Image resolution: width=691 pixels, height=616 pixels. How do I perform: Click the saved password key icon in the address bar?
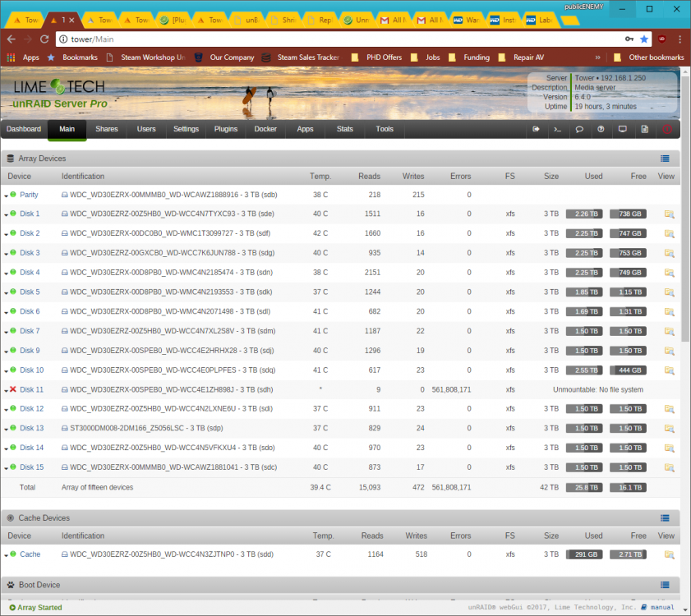coord(629,39)
